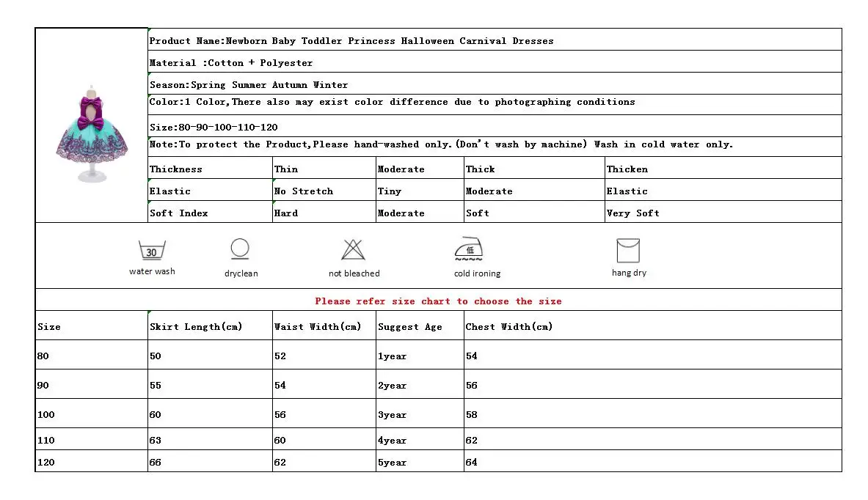This screenshot has height=500, width=868.
Task: Click the size 100 row label
Action: click(x=91, y=413)
